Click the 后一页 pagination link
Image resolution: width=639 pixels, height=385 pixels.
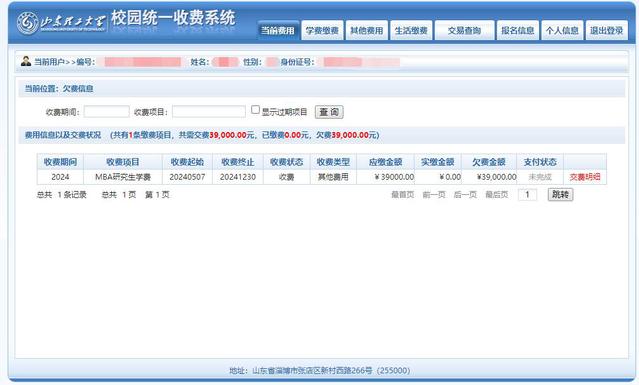465,195
